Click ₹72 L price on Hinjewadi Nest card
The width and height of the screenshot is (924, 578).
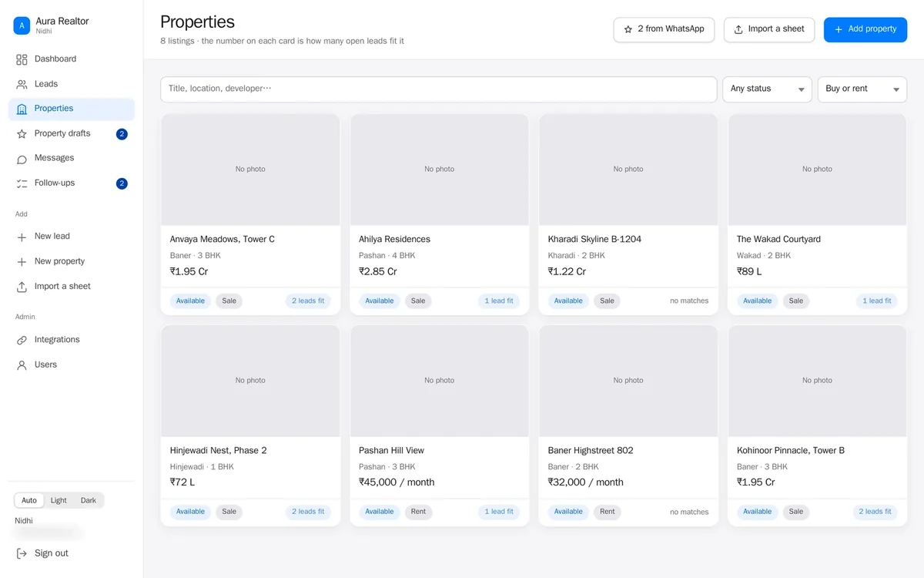click(x=182, y=482)
